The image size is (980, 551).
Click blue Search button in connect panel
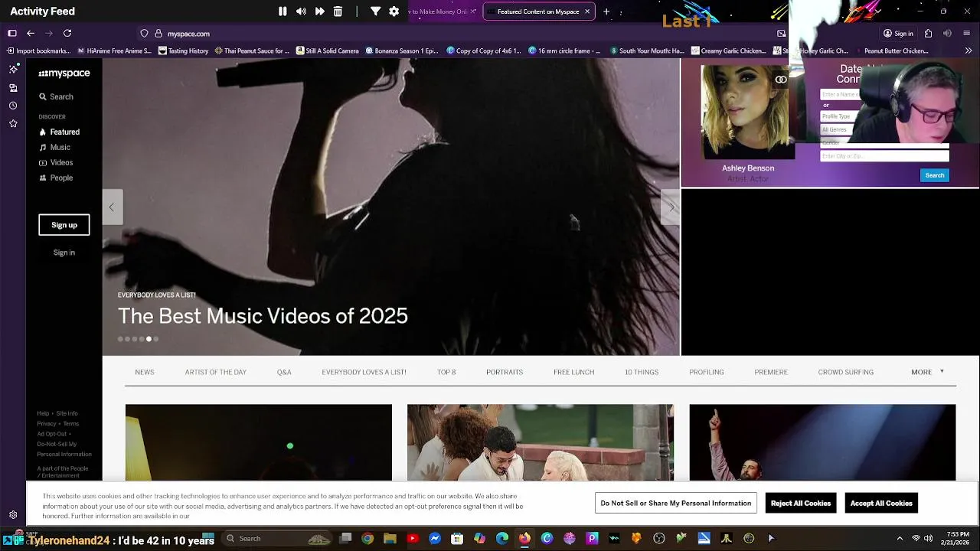click(935, 175)
